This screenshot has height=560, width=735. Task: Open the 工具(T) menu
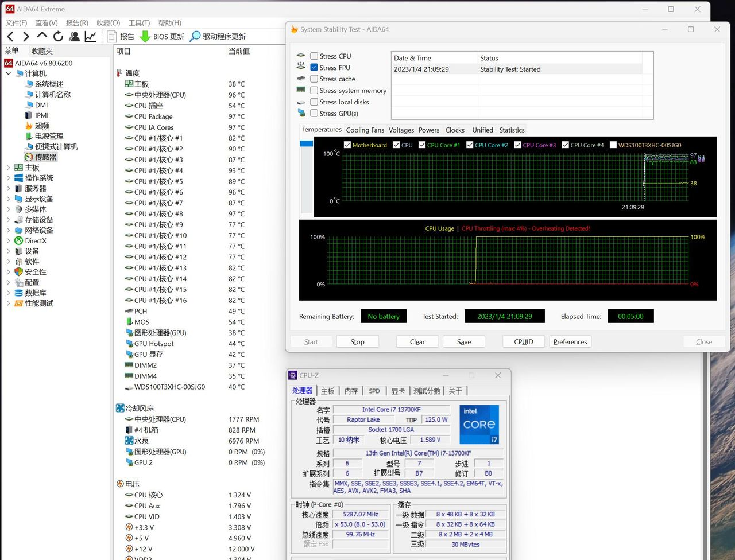(139, 23)
